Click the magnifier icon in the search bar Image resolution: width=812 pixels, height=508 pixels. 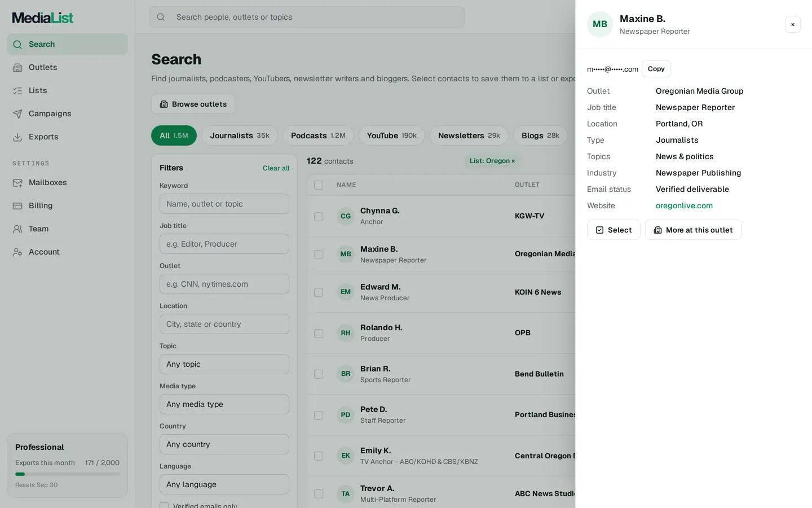[x=161, y=17]
